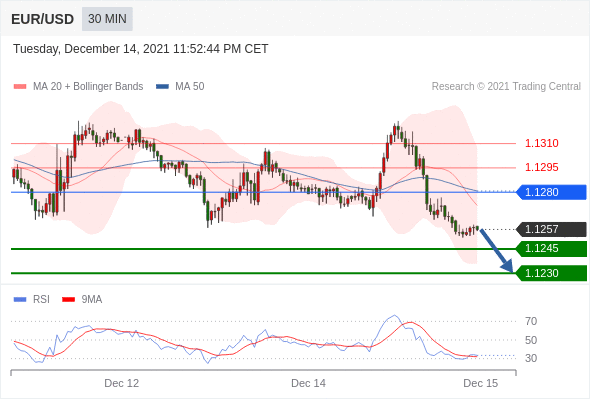This screenshot has width=590, height=400.
Task: Click the green 1.1230 target price tag
Action: click(x=551, y=273)
